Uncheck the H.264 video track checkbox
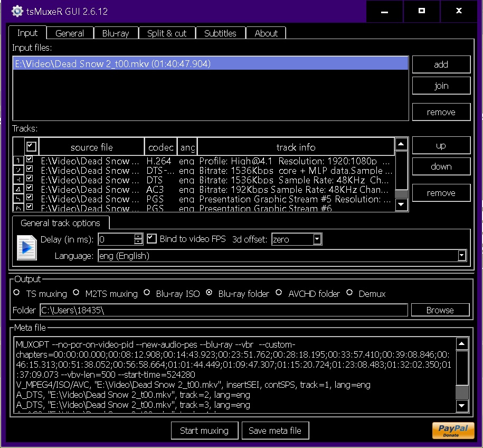Screen dimensions: 483x448 click(x=30, y=159)
